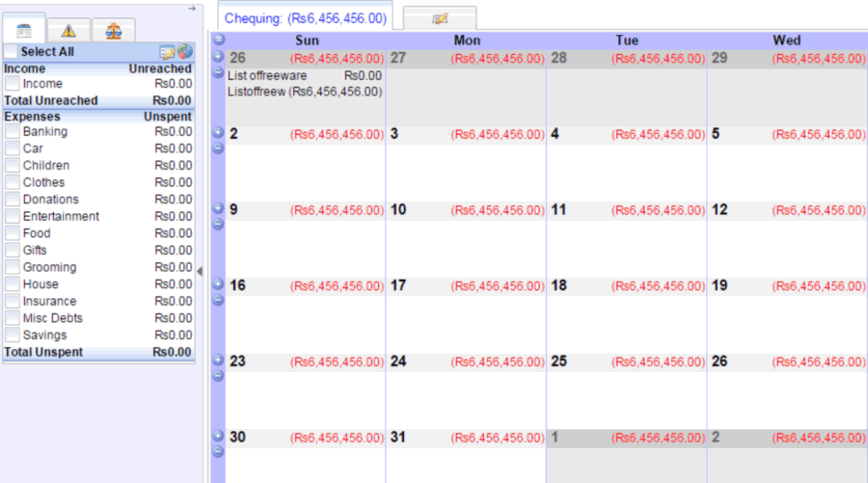
Task: Open the warning alerts tab icon
Action: (x=68, y=31)
